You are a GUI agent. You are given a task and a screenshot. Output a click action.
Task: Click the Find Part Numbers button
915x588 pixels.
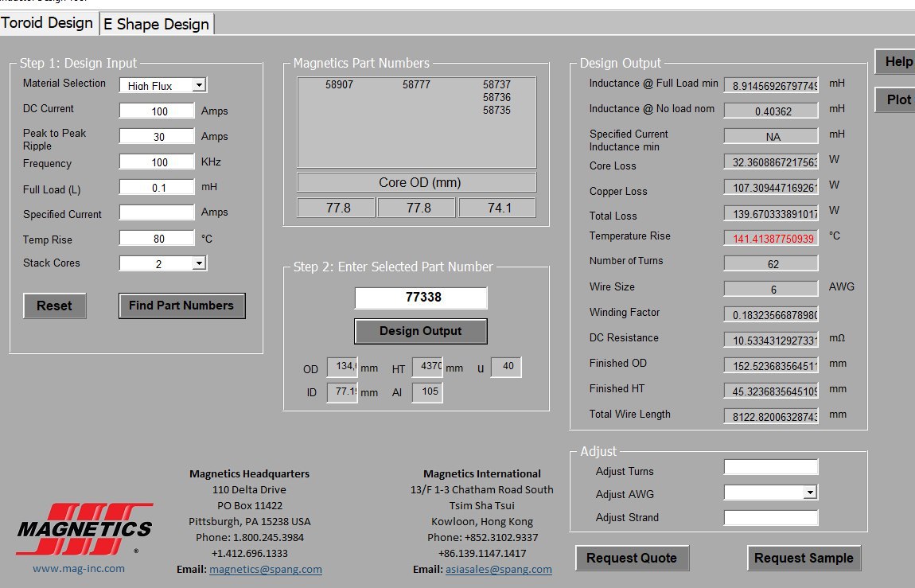coord(182,306)
